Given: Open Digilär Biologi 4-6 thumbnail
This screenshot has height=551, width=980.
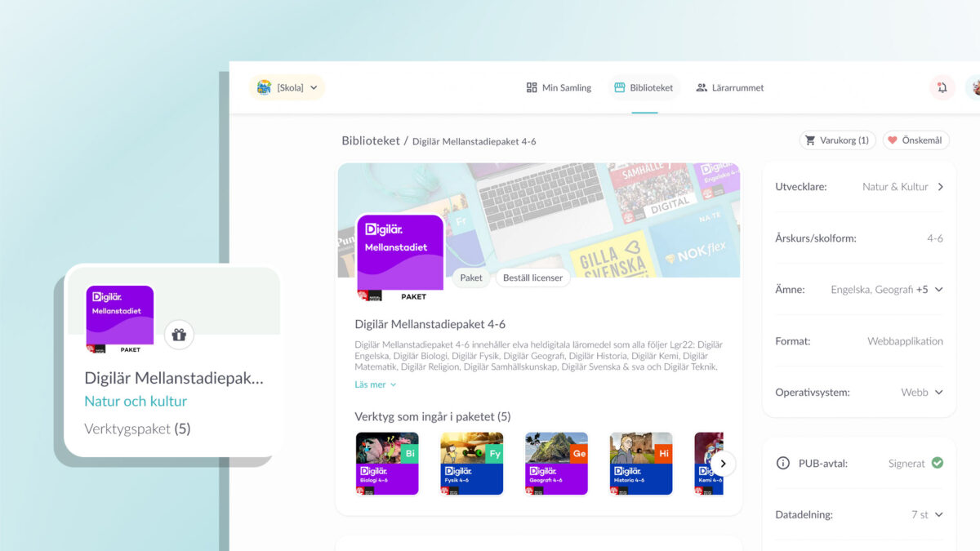Looking at the screenshot, I should [x=387, y=463].
